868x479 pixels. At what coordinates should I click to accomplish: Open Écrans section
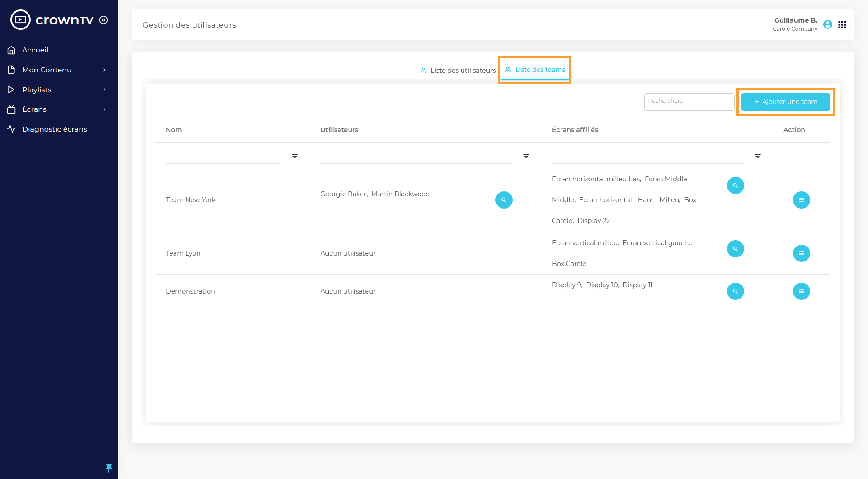coord(34,109)
